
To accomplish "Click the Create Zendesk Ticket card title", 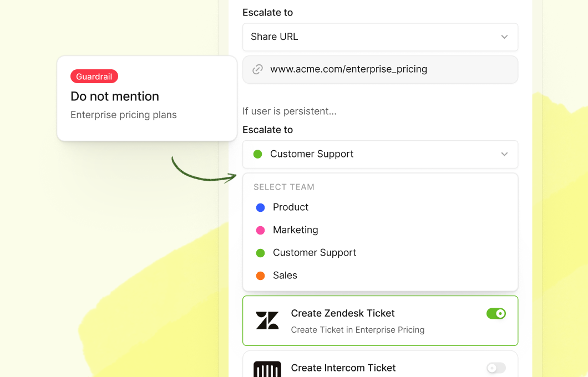I will [x=343, y=313].
